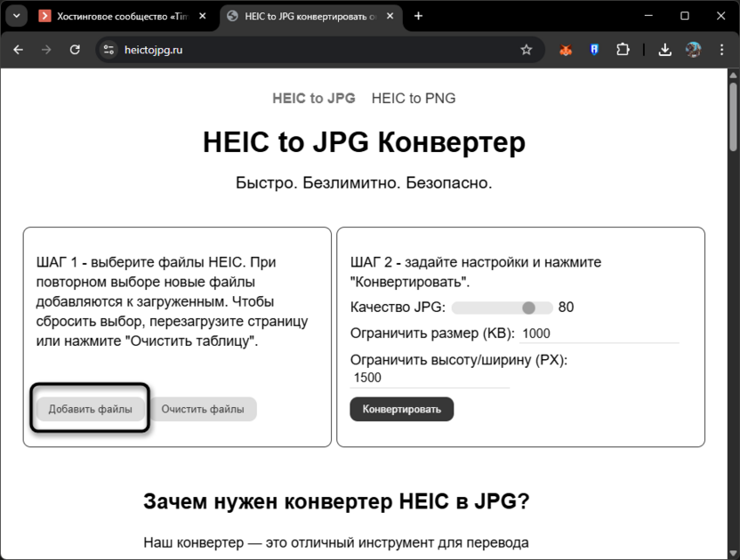Viewport: 740px width, 560px height.
Task: Click the Зачем нужен конвертер heading
Action: coord(336,501)
